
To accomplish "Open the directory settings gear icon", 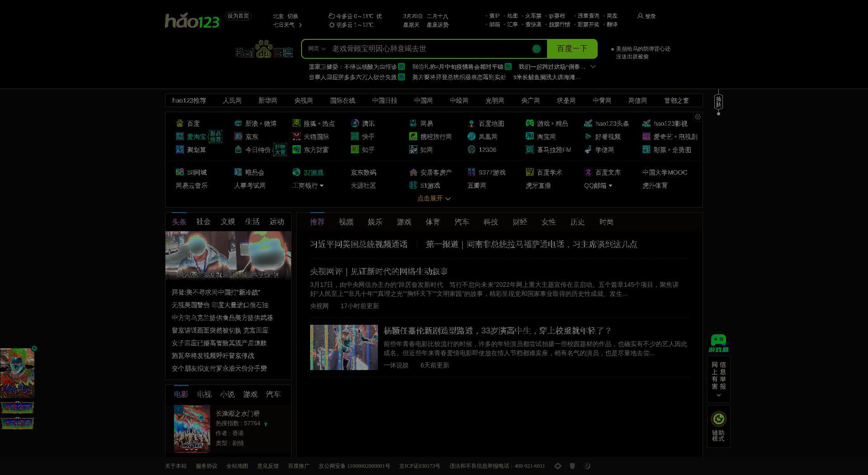I will [698, 117].
